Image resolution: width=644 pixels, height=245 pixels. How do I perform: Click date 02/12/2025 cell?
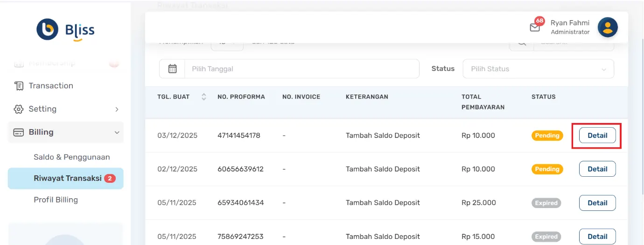tap(177, 169)
